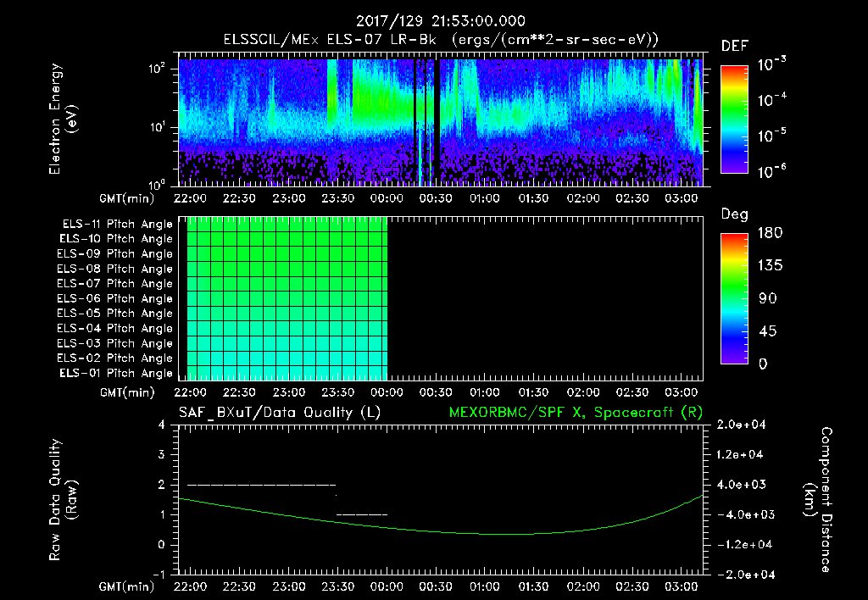Screen dimensions: 868x600
Task: Click the ELS-06 Pitch Angle row label
Action: pyautogui.click(x=115, y=298)
